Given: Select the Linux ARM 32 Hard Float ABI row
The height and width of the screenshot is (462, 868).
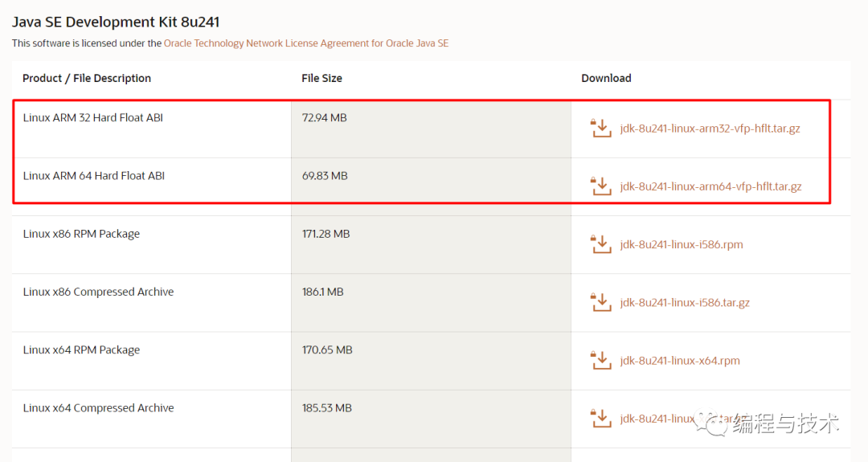Looking at the screenshot, I should pos(93,117).
